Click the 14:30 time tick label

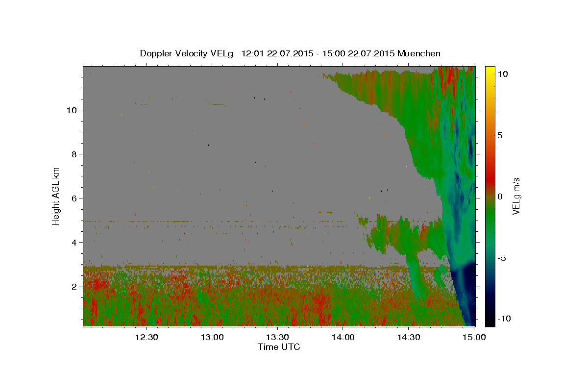(409, 337)
